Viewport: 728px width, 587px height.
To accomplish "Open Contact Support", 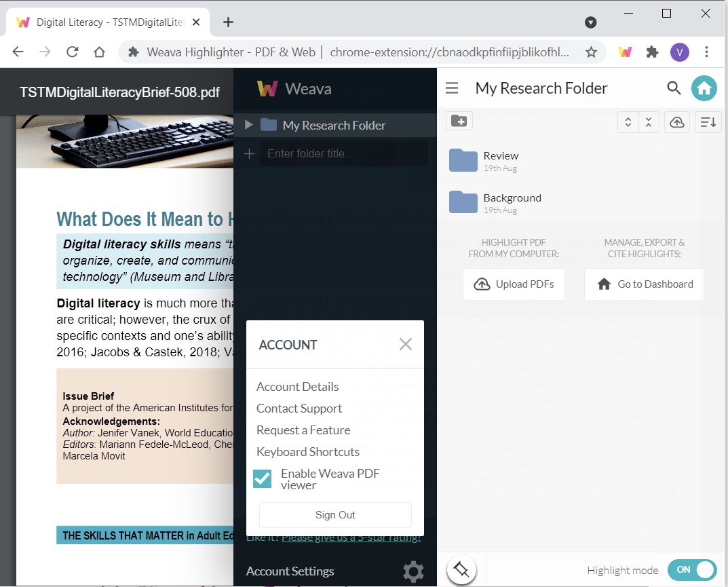I will click(299, 409).
